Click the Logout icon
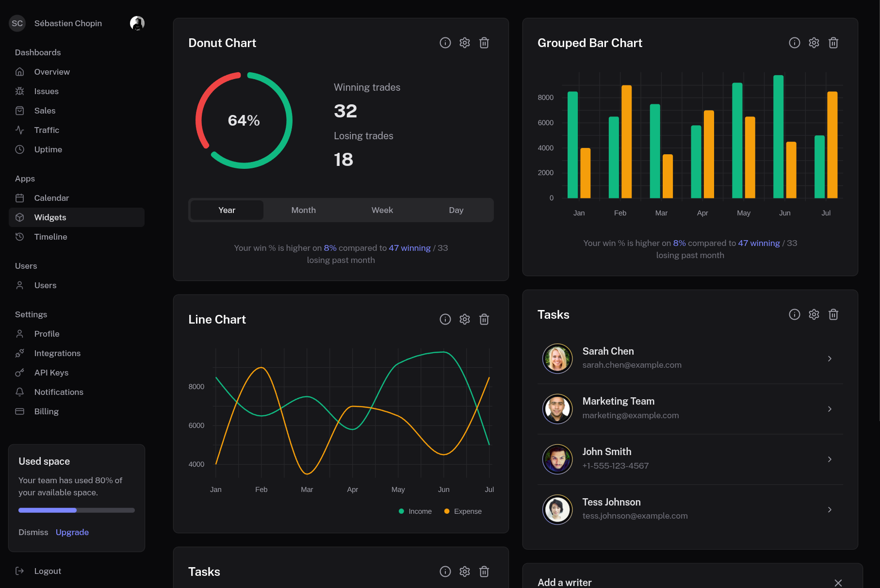 tap(19, 571)
